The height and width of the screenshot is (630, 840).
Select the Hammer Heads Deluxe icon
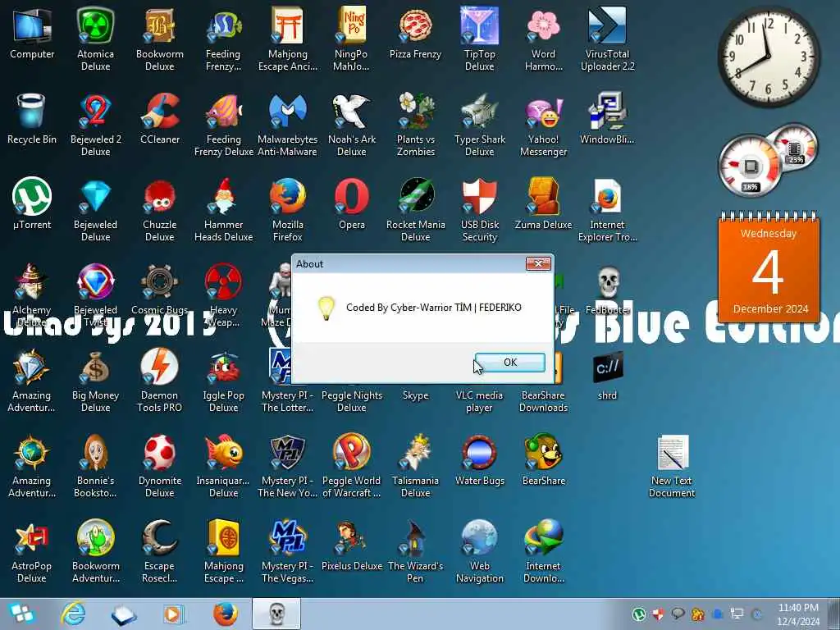coord(223,210)
